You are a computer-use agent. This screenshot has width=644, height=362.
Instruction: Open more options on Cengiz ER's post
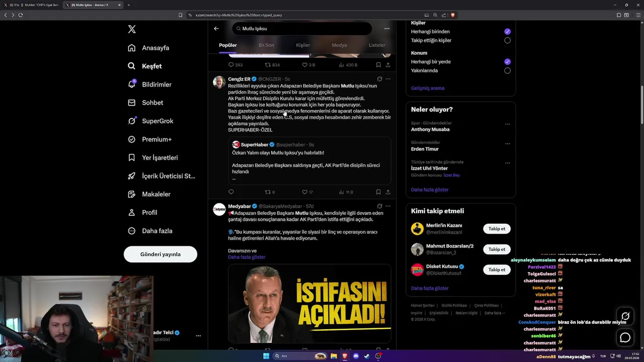pos(388,79)
